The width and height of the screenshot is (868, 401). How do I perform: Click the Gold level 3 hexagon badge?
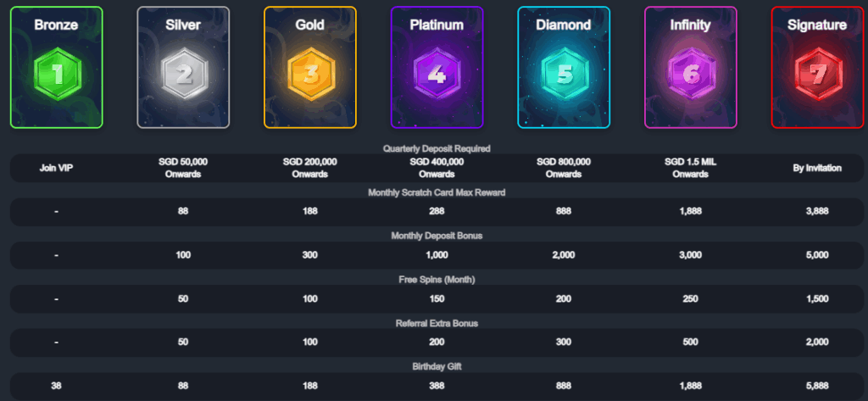(309, 75)
